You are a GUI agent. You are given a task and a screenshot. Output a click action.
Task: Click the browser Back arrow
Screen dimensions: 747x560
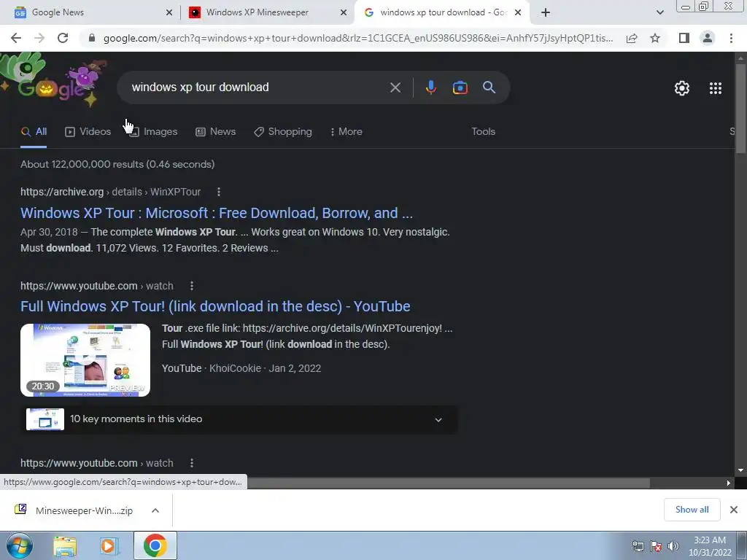[x=16, y=38]
